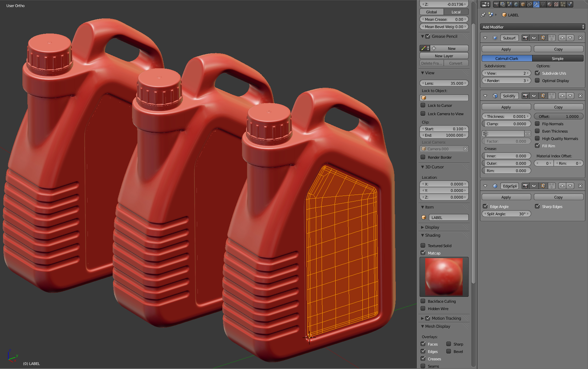The image size is (588, 369).
Task: Select the Local orientation tab
Action: pyautogui.click(x=456, y=12)
